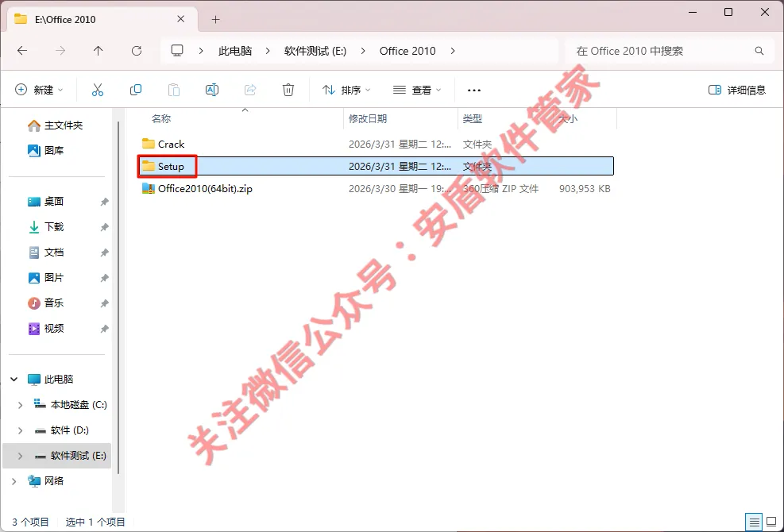Unpin 下载 with its pin icon
The image size is (784, 532).
pos(104,227)
